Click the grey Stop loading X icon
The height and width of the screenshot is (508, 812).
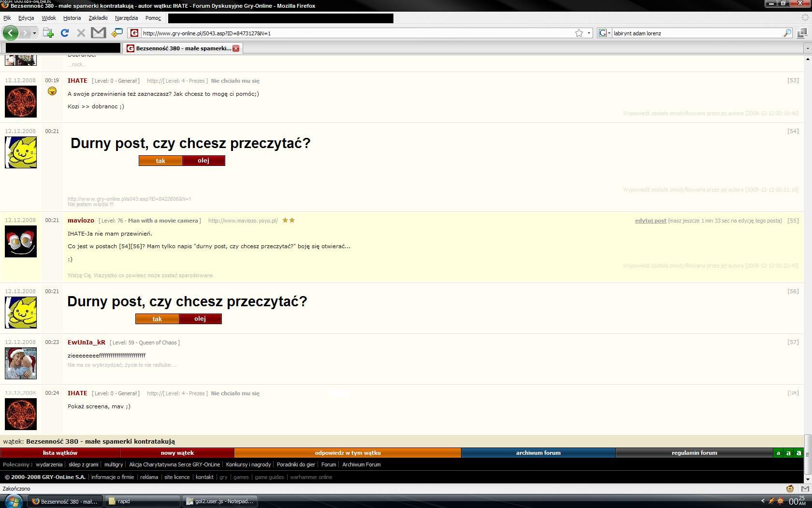(81, 33)
